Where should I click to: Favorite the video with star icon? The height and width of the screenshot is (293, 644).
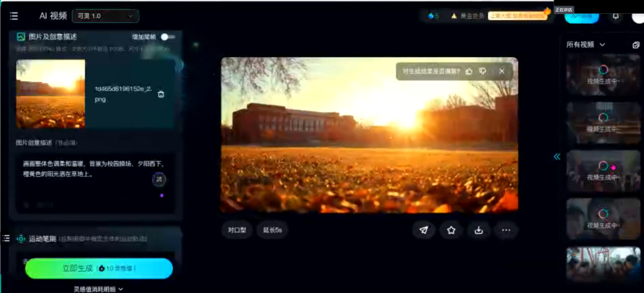[451, 230]
